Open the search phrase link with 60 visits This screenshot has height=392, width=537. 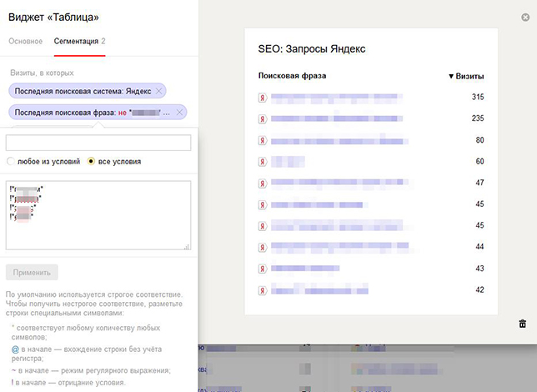pyautogui.click(x=288, y=162)
